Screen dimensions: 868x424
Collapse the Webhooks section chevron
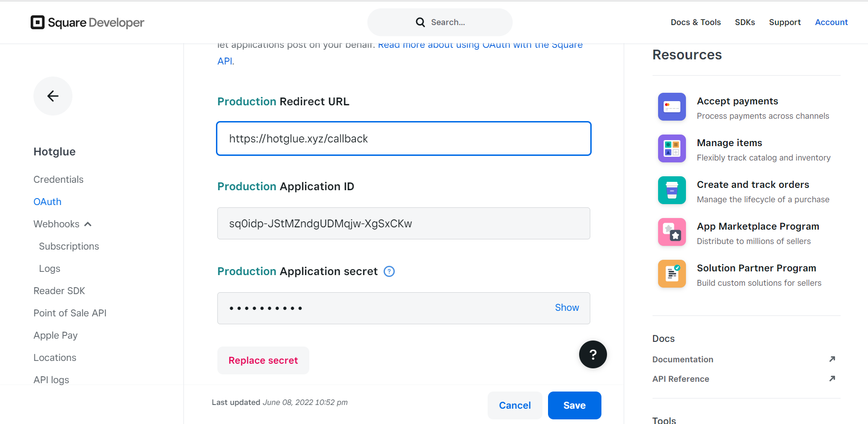[88, 224]
